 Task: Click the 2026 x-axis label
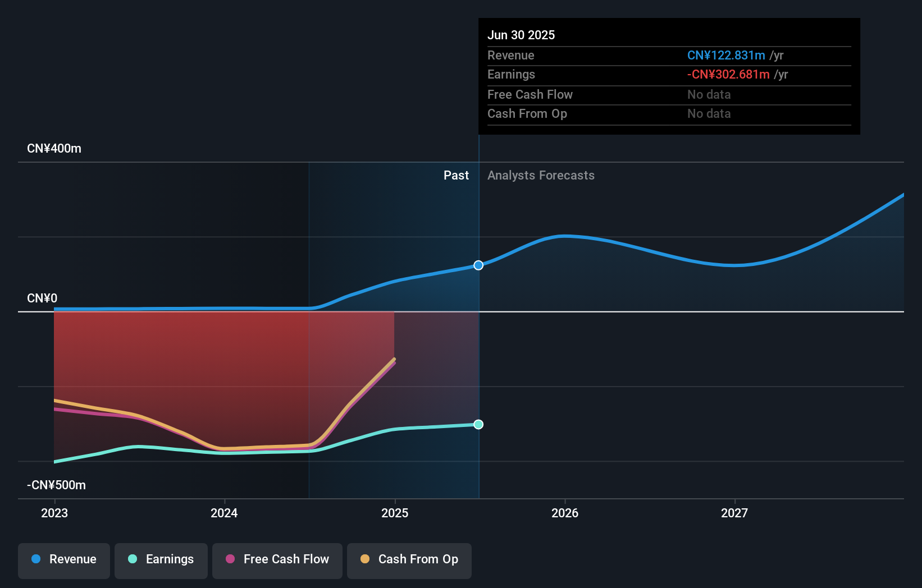tap(565, 513)
